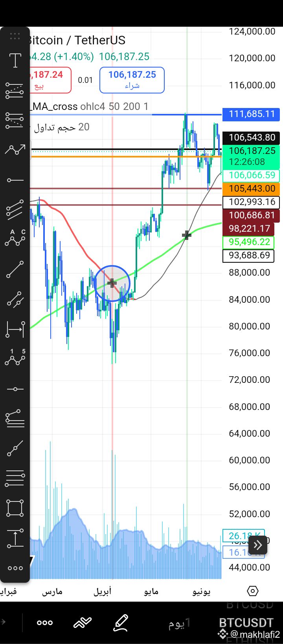Image resolution: width=283 pixels, height=644 pixels.
Task: Select the three-line diagonal channel tool
Action: [x=15, y=210]
